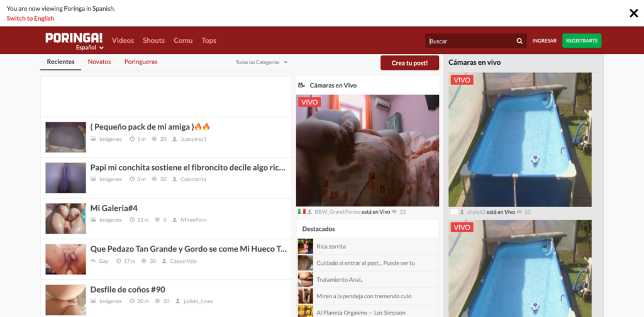
Task: Click the NFreePorn author name
Action: click(x=194, y=220)
